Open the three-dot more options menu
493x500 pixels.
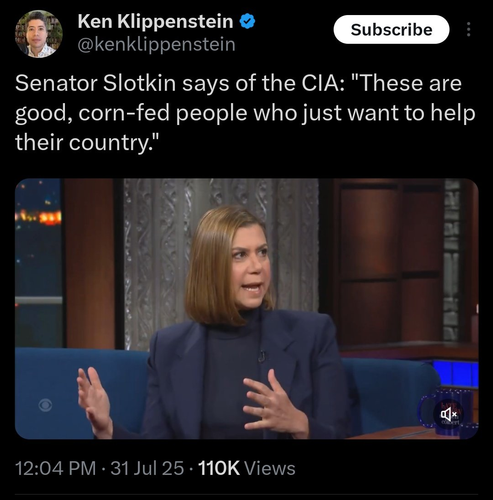(x=468, y=30)
